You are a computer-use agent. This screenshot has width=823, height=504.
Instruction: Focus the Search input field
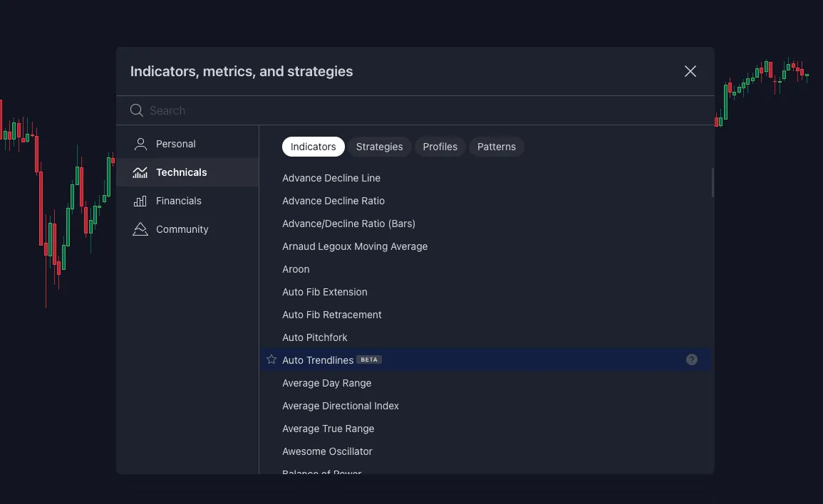point(415,110)
